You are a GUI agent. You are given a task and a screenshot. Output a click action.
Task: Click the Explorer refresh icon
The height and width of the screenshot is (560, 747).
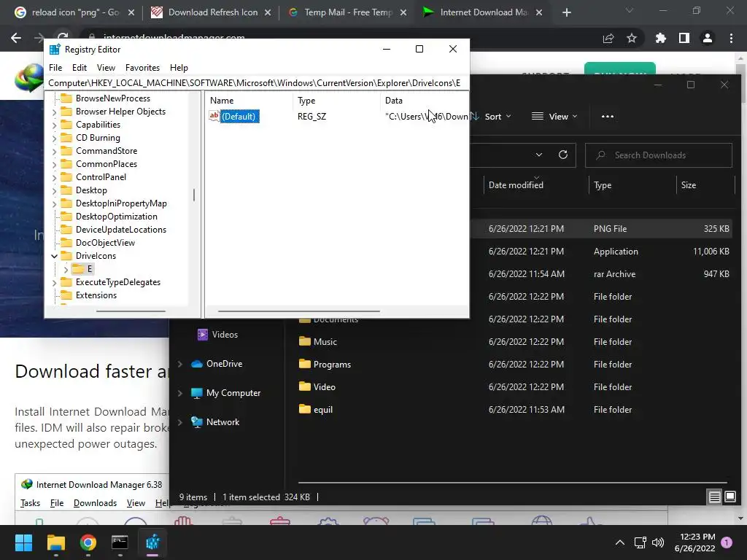(x=562, y=155)
